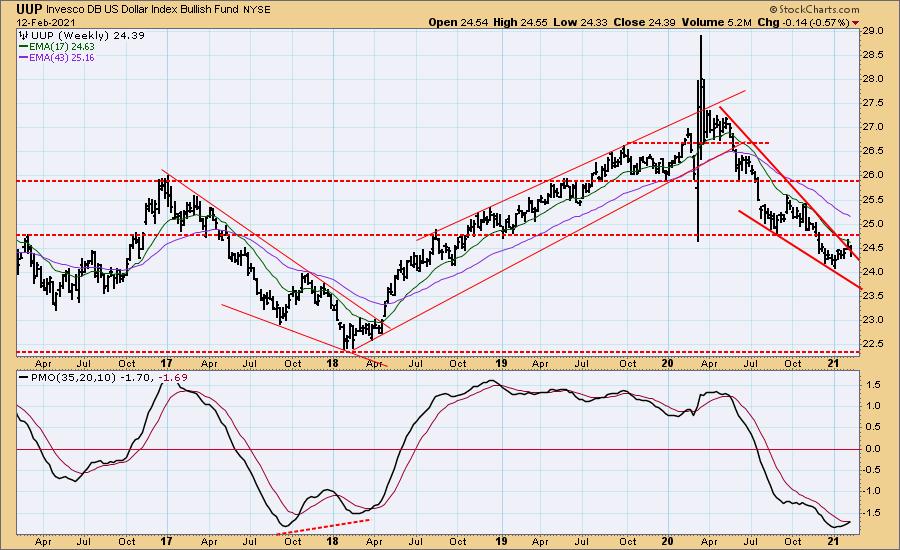Click the 29.0 price axis label

point(873,31)
